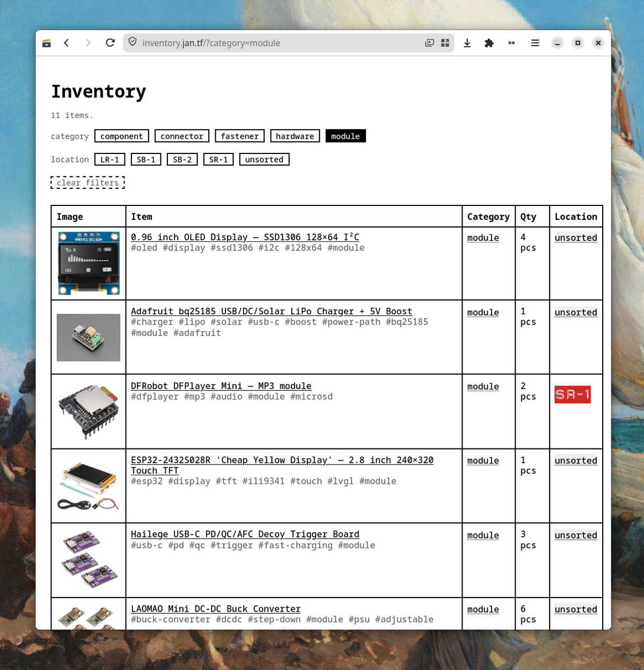Screen dimensions: 644x670
Task: Click unsorted location in the Hailege row
Action: (576, 535)
